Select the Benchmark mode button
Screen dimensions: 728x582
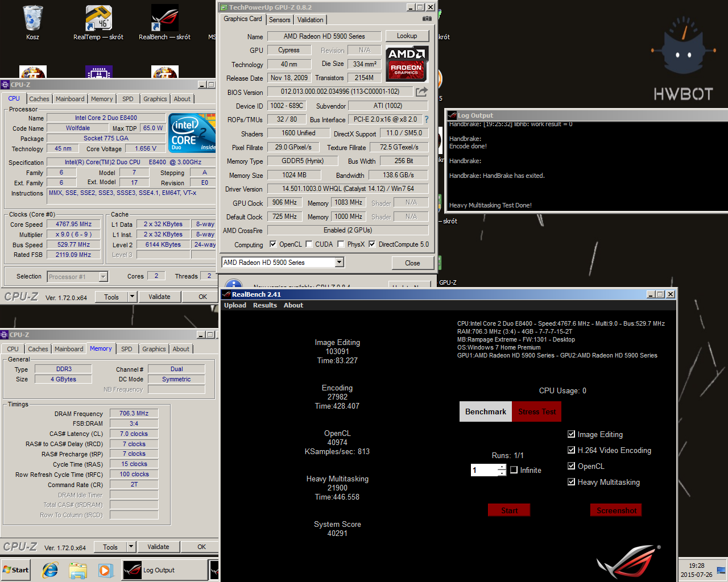[x=486, y=411]
